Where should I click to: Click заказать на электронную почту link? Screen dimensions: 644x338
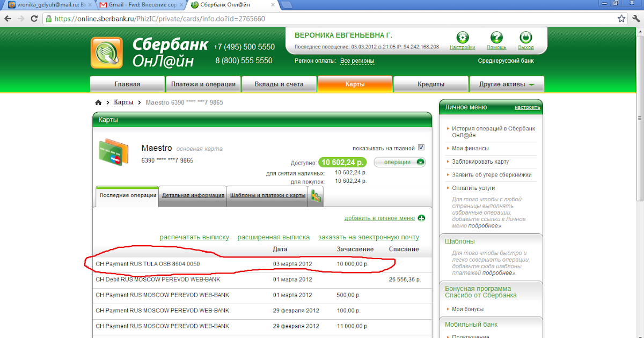[x=369, y=237]
